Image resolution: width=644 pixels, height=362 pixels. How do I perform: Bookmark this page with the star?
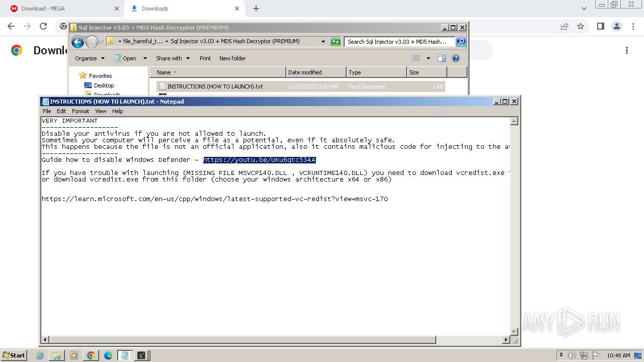point(581,26)
